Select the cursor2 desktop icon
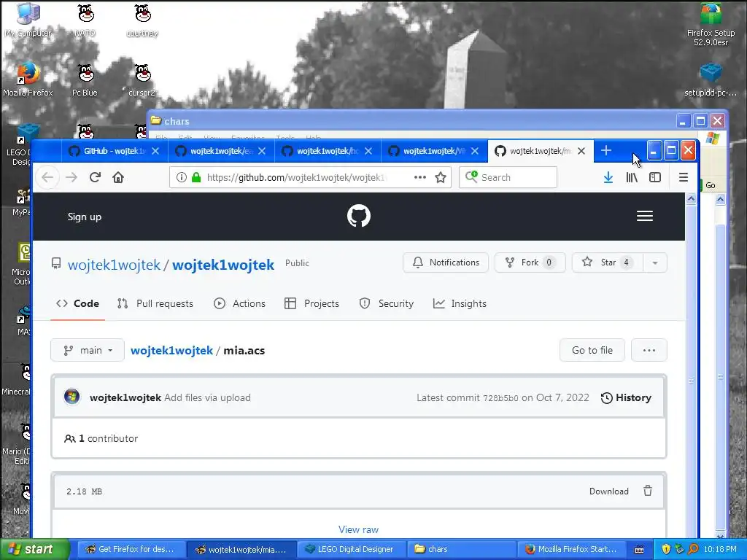747x560 pixels. [142, 79]
